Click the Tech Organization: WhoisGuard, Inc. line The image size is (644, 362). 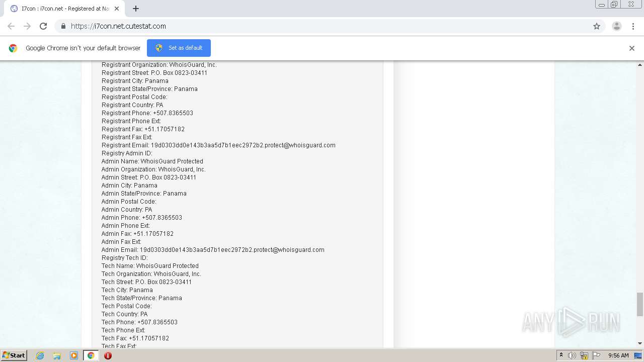(x=151, y=274)
